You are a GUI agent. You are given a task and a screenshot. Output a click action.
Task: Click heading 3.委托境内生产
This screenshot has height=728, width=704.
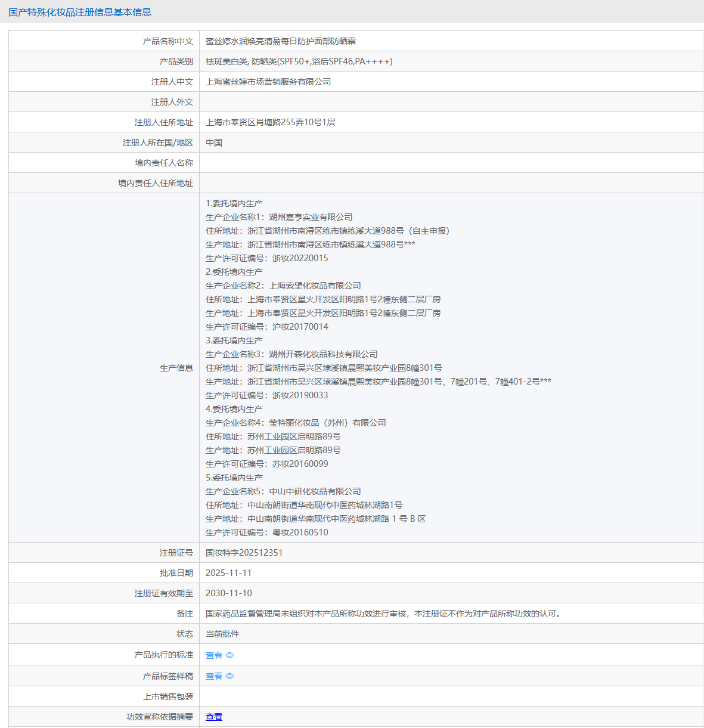(234, 340)
